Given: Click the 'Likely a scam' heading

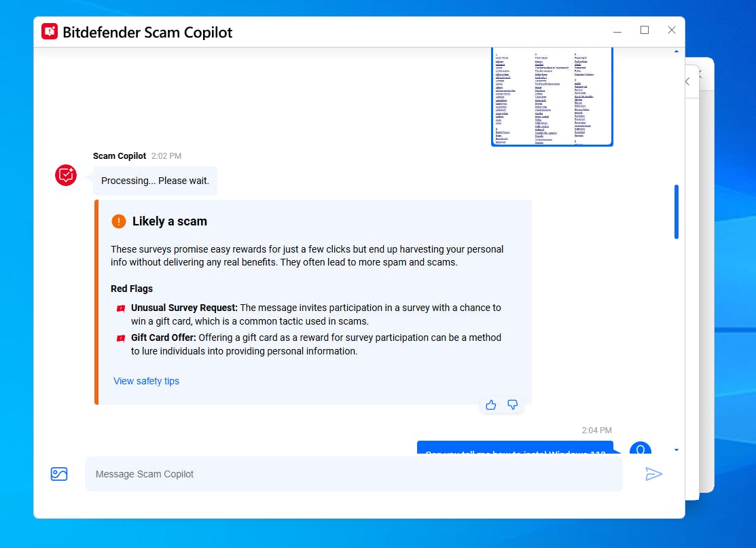Looking at the screenshot, I should [x=169, y=221].
